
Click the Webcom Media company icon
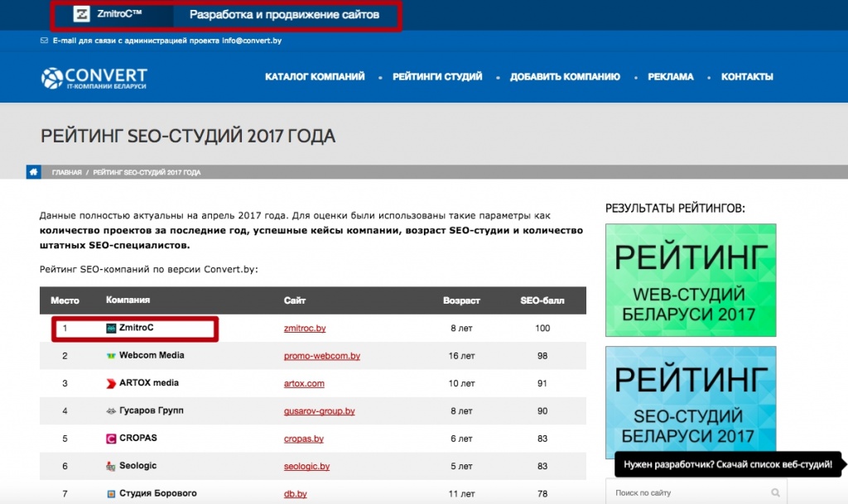point(111,355)
